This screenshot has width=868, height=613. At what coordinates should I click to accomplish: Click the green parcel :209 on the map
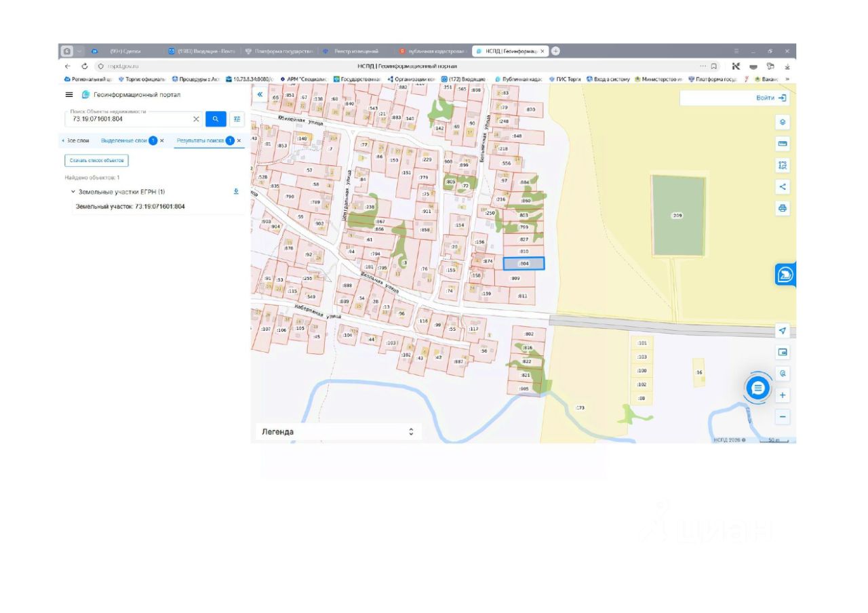[x=678, y=215]
